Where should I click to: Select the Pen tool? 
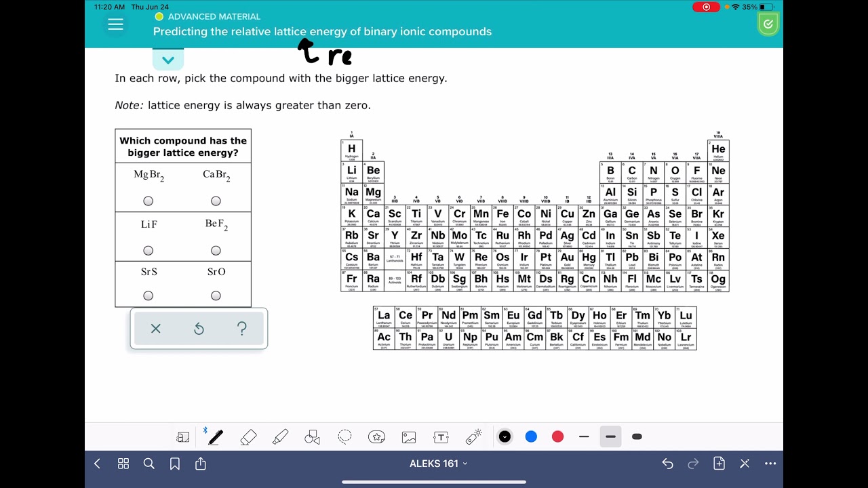(216, 437)
